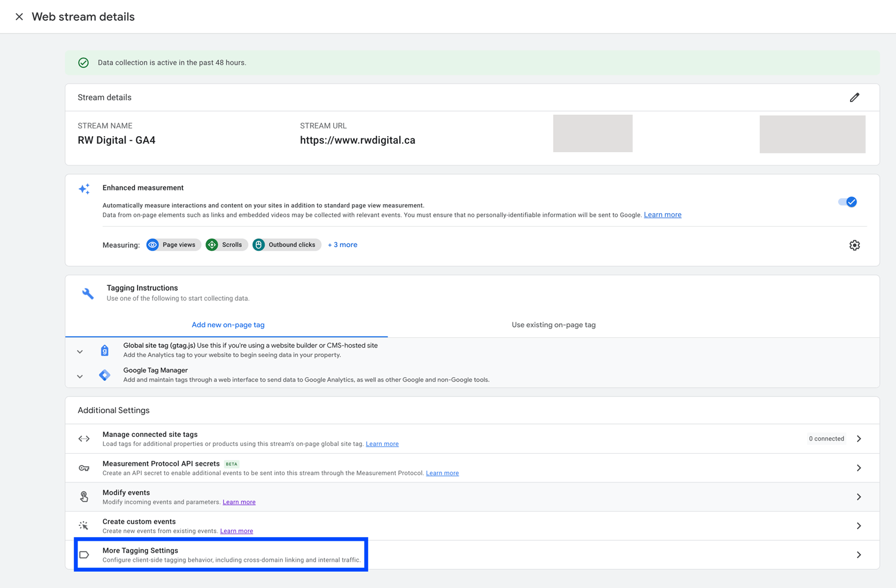Click the 0 connected label
The height and width of the screenshot is (588, 896).
pos(826,439)
